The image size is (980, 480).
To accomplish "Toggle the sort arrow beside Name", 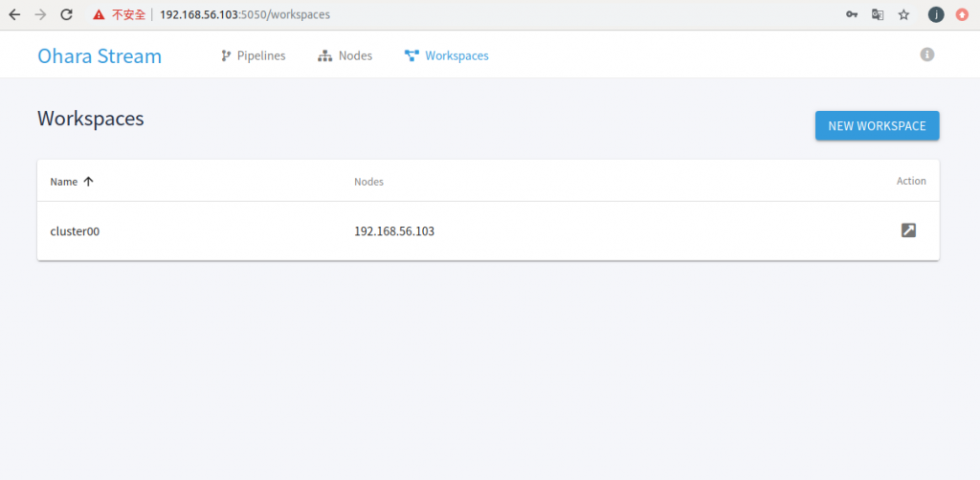I will tap(88, 181).
